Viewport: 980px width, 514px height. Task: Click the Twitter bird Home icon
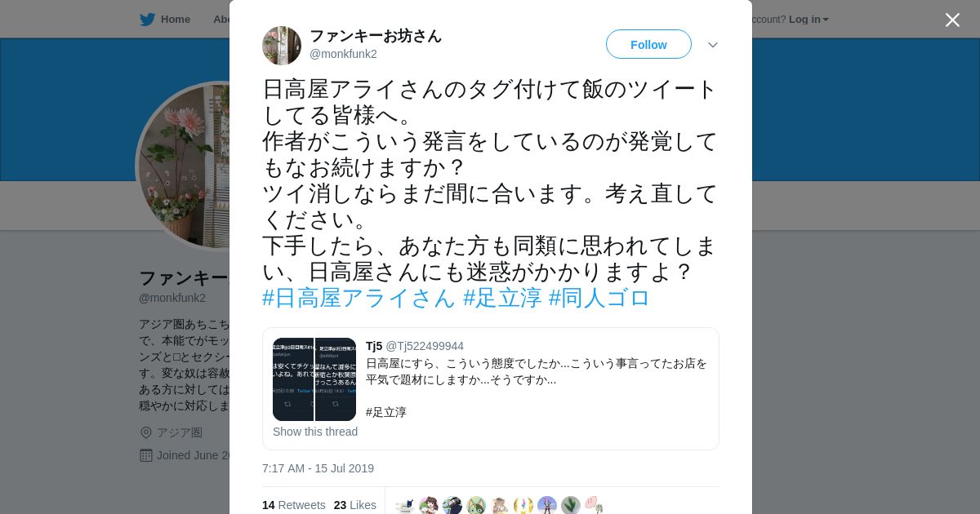[147, 20]
